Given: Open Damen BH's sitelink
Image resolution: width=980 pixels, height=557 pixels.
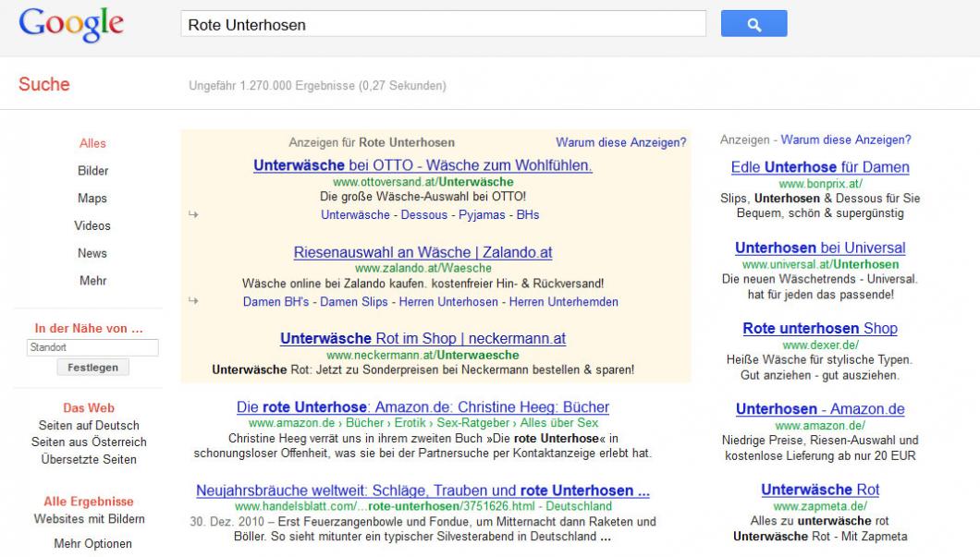Looking at the screenshot, I should tap(276, 302).
